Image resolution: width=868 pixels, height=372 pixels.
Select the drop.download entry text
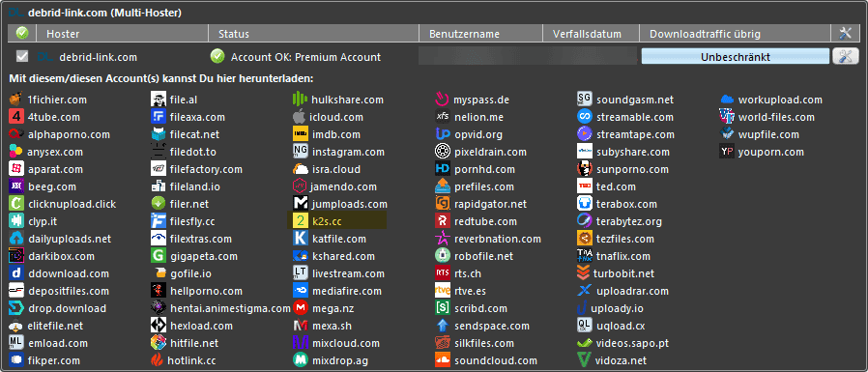pos(67,308)
